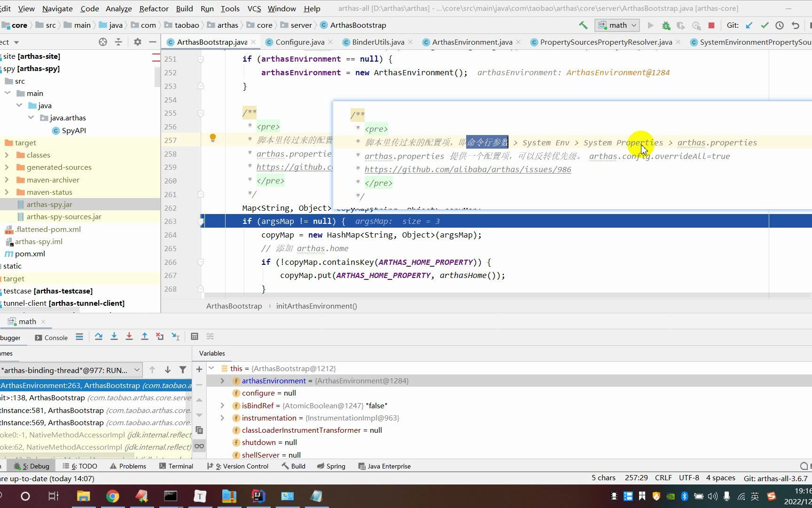Click the copy value icon in variables panel
Viewport: 812px width, 508px height.
point(199,430)
